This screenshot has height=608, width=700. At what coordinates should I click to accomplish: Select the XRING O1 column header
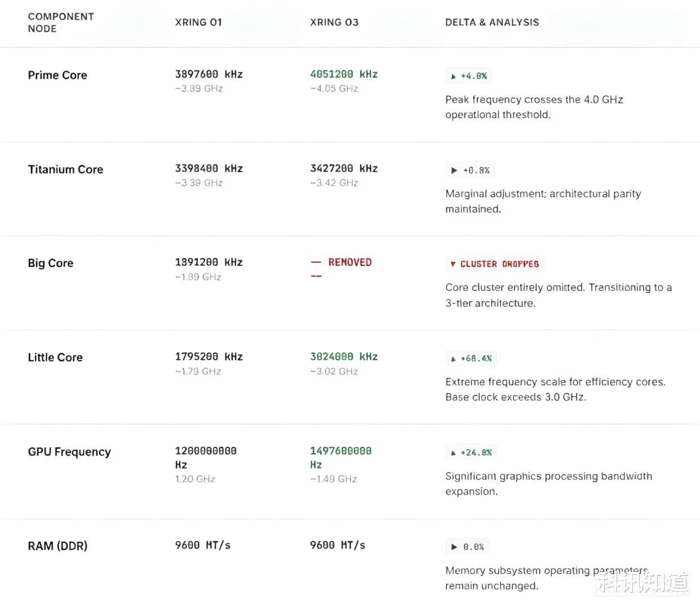coord(198,22)
